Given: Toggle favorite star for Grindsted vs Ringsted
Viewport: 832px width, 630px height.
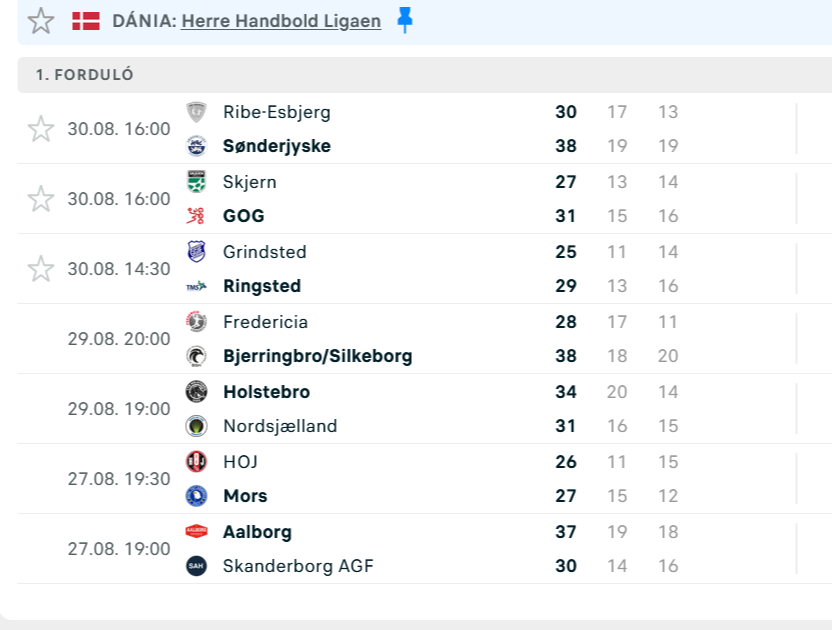Looking at the screenshot, I should point(41,269).
